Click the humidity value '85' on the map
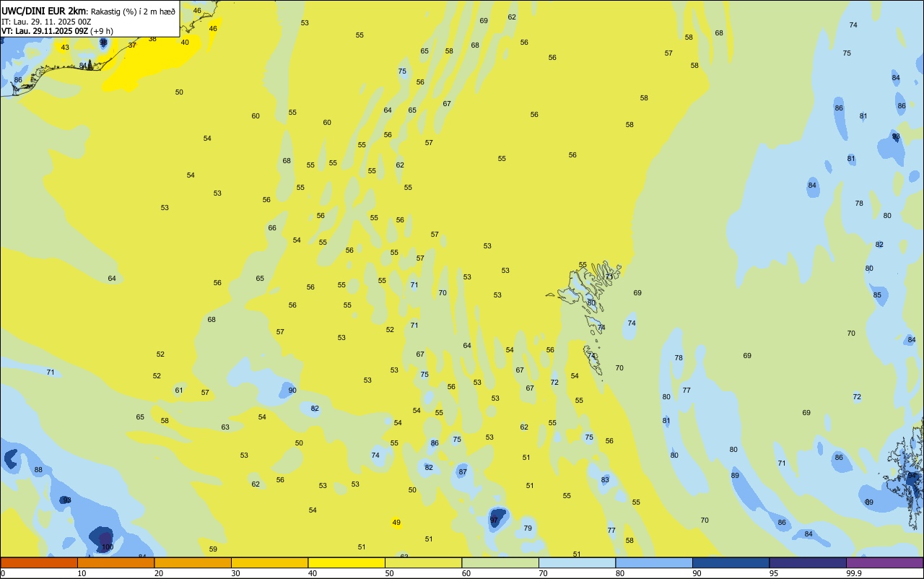 coord(877,295)
